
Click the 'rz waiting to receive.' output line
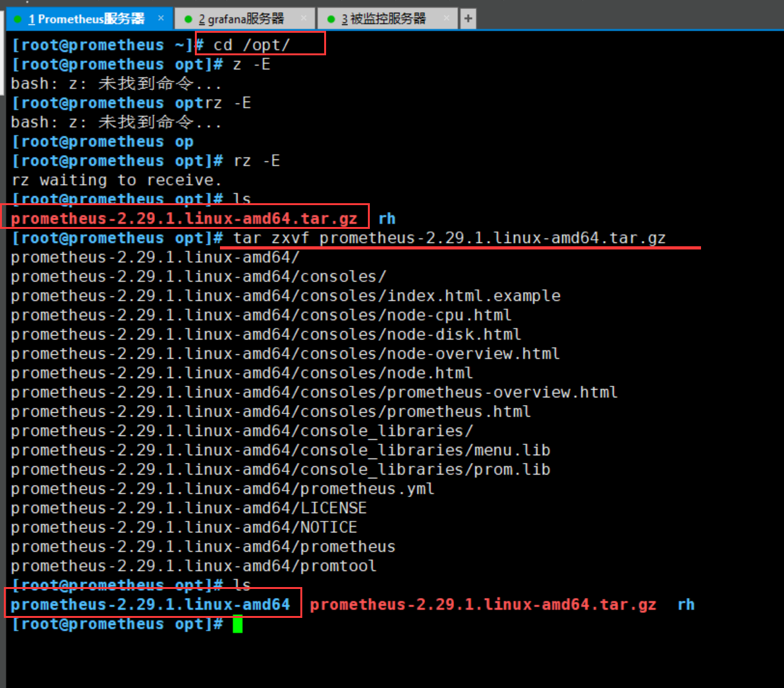click(x=116, y=180)
